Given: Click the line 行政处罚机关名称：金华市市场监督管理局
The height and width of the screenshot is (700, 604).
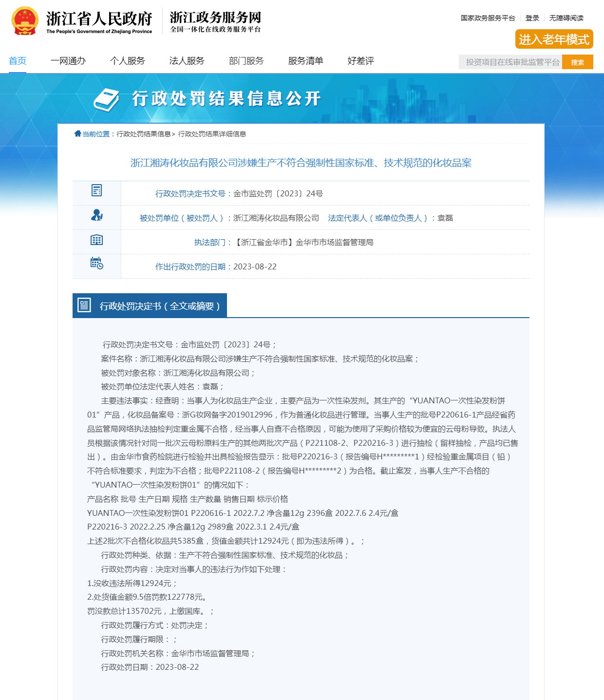Looking at the screenshot, I should point(178,653).
